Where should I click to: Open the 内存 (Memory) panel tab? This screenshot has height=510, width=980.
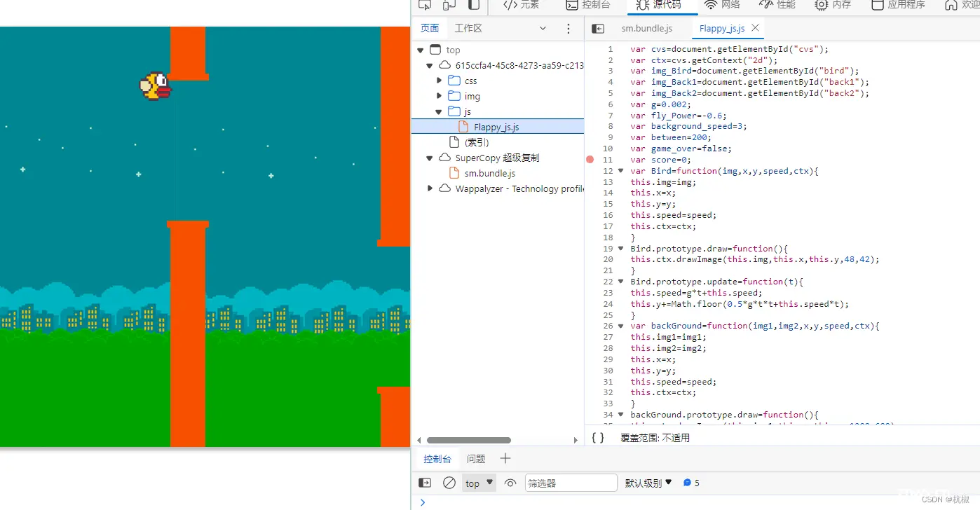pyautogui.click(x=833, y=5)
